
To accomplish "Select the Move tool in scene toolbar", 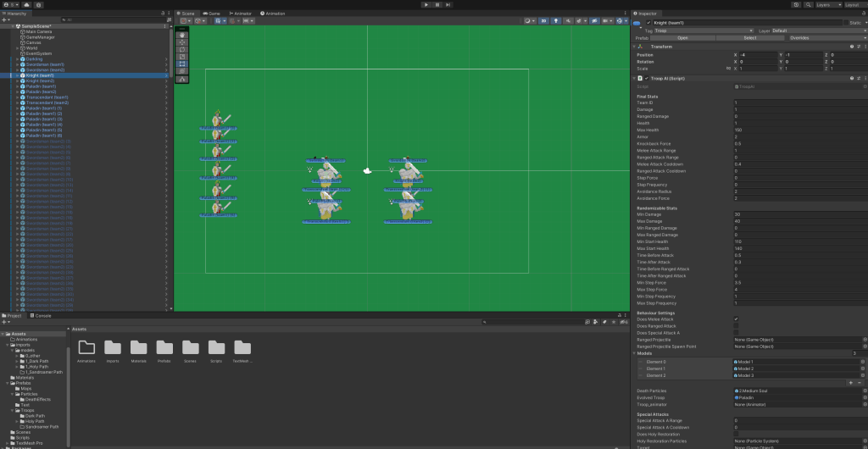I will (x=182, y=42).
